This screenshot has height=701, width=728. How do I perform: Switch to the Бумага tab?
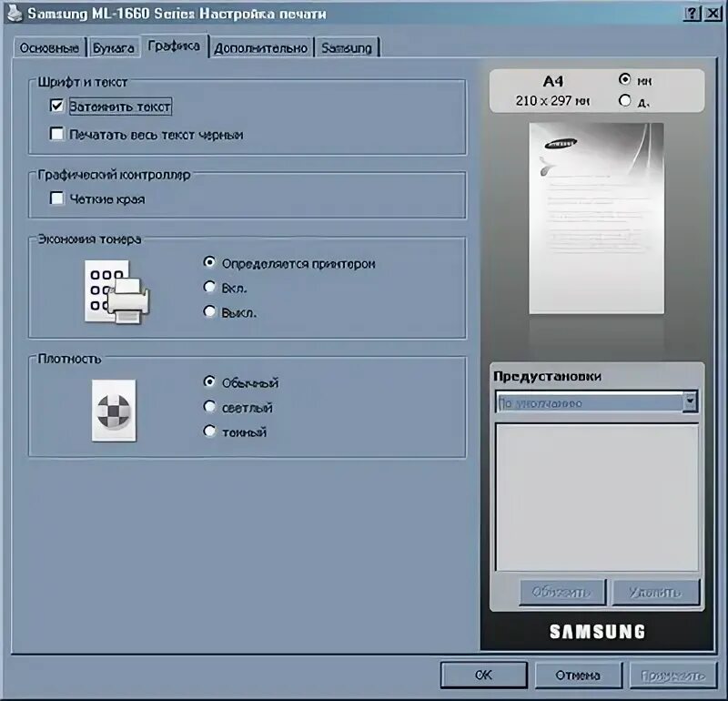pos(113,47)
